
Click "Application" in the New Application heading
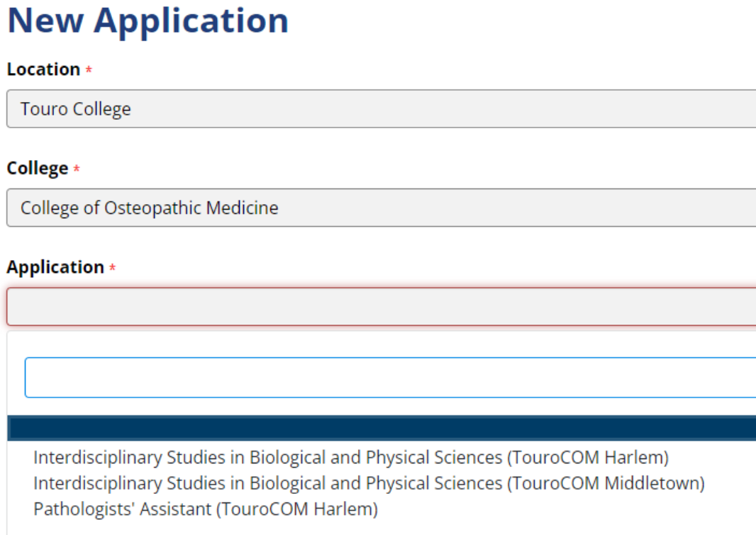(191, 21)
